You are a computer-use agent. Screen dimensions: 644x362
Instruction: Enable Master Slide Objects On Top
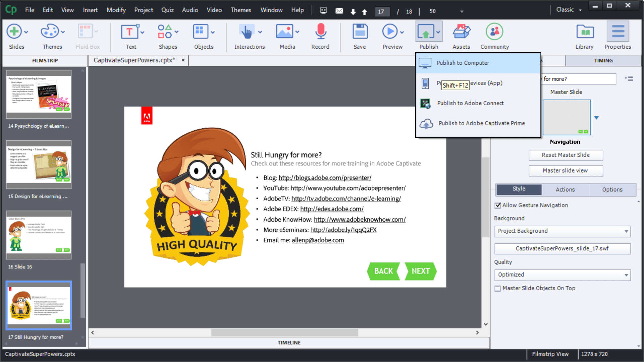[x=498, y=288]
